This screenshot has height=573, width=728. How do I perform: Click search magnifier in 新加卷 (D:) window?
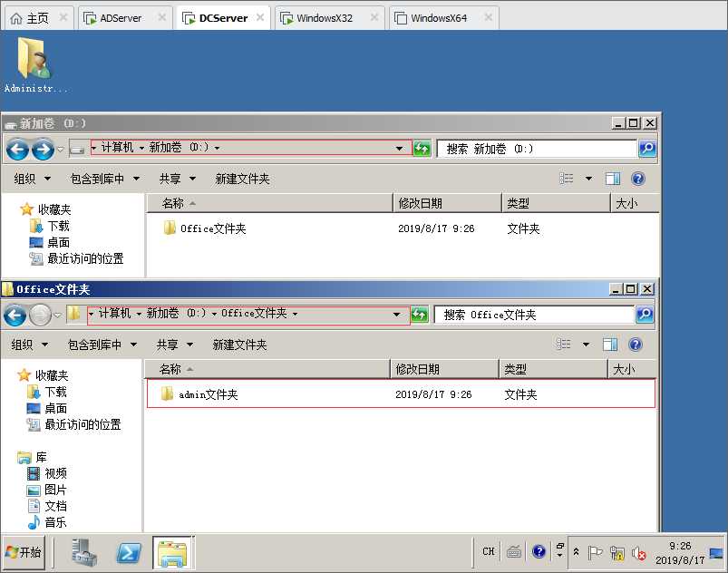point(647,149)
